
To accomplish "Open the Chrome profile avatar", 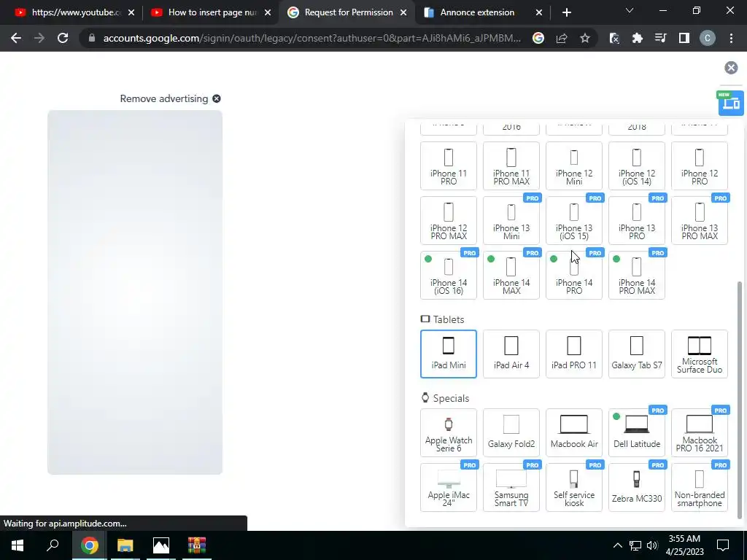I will coord(708,38).
